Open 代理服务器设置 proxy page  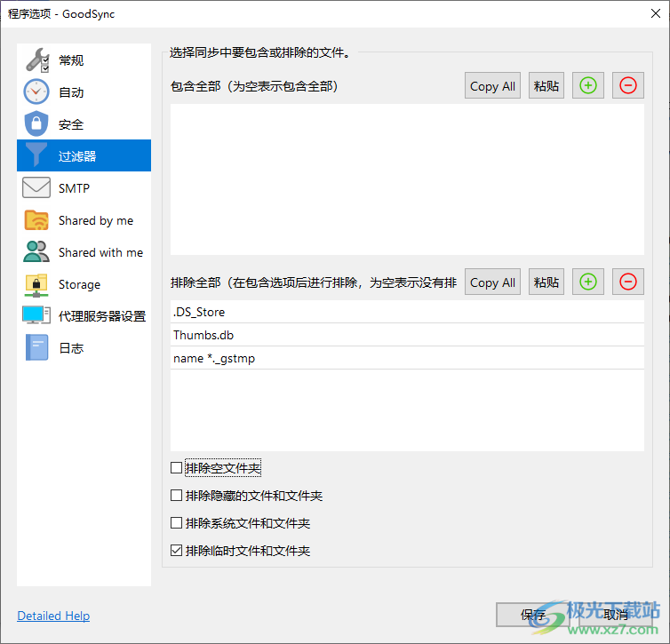click(x=84, y=316)
